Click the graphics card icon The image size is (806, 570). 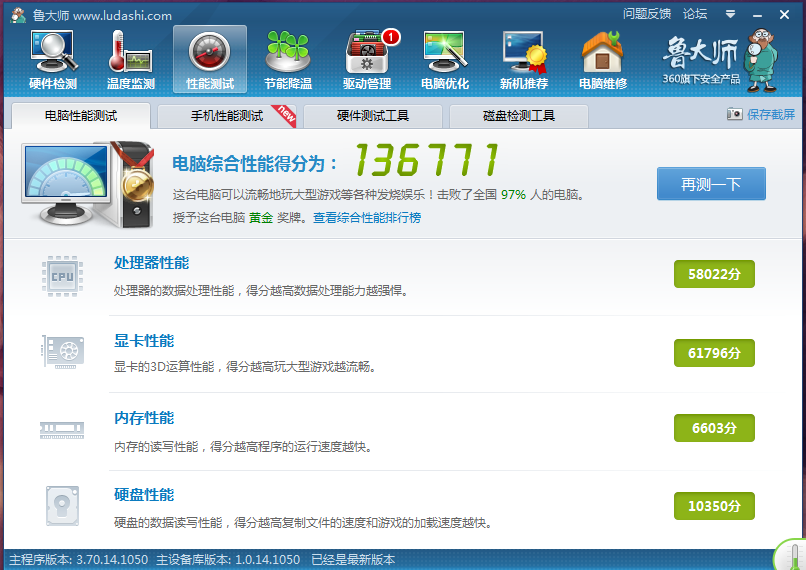[62, 352]
